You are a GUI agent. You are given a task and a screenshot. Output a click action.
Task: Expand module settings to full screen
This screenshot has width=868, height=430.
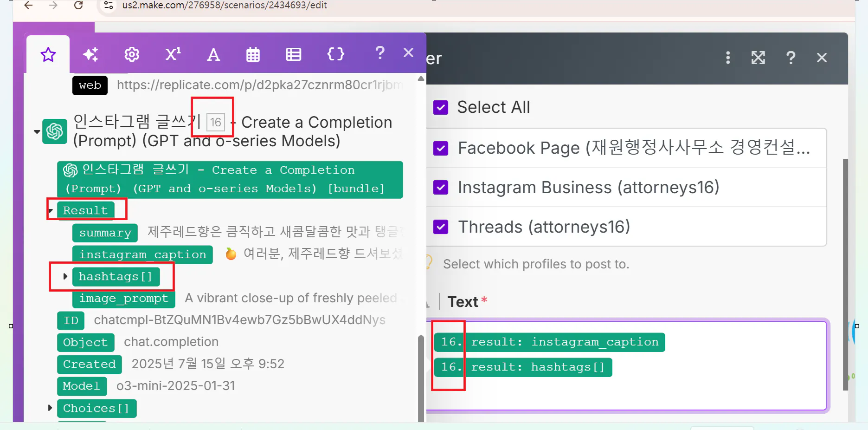[758, 58]
